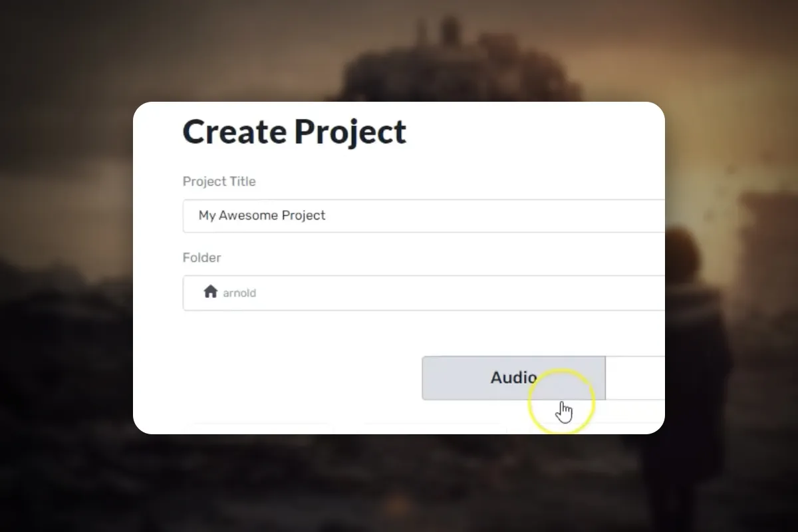Click the home icon in Folder field
Image resolution: width=798 pixels, height=532 pixels.
point(211,291)
